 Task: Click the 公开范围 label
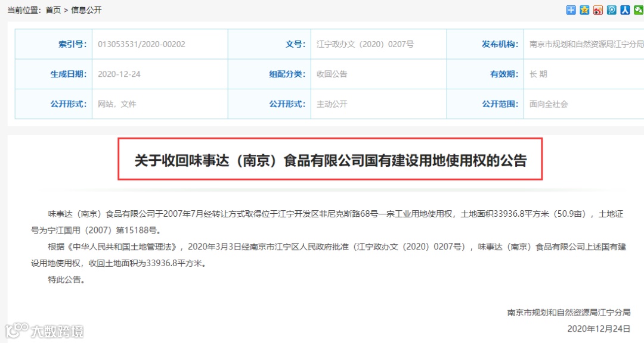[x=500, y=104]
